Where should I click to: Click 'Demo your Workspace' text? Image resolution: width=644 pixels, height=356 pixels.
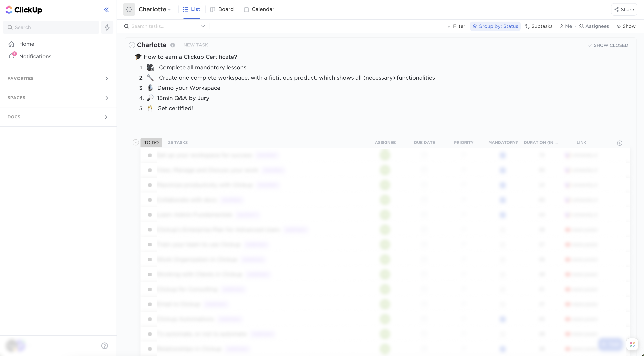[189, 88]
